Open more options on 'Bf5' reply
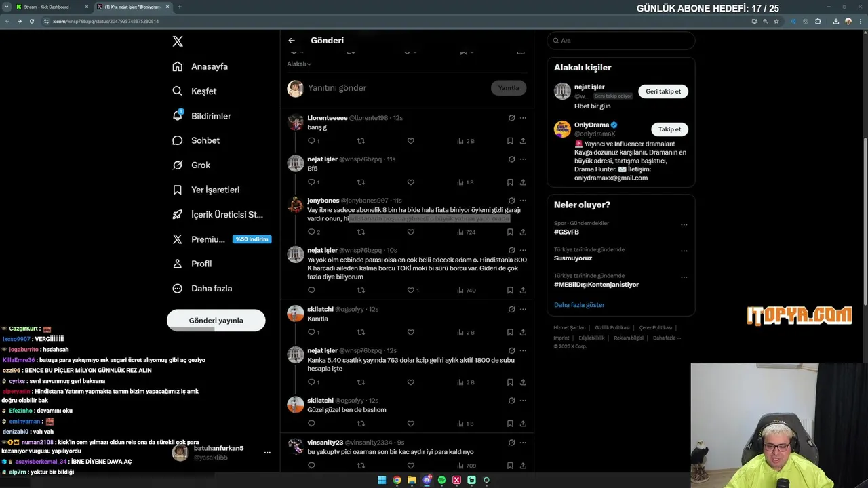The height and width of the screenshot is (488, 868). click(523, 159)
